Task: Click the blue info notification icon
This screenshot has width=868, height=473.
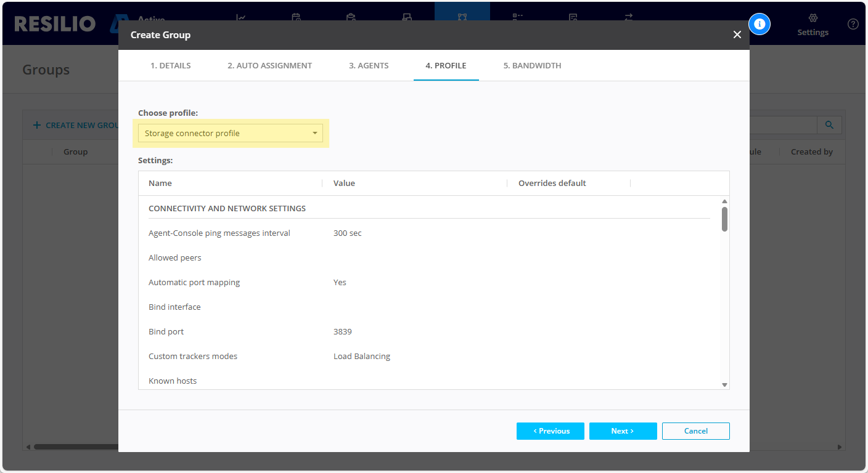Action: click(759, 24)
